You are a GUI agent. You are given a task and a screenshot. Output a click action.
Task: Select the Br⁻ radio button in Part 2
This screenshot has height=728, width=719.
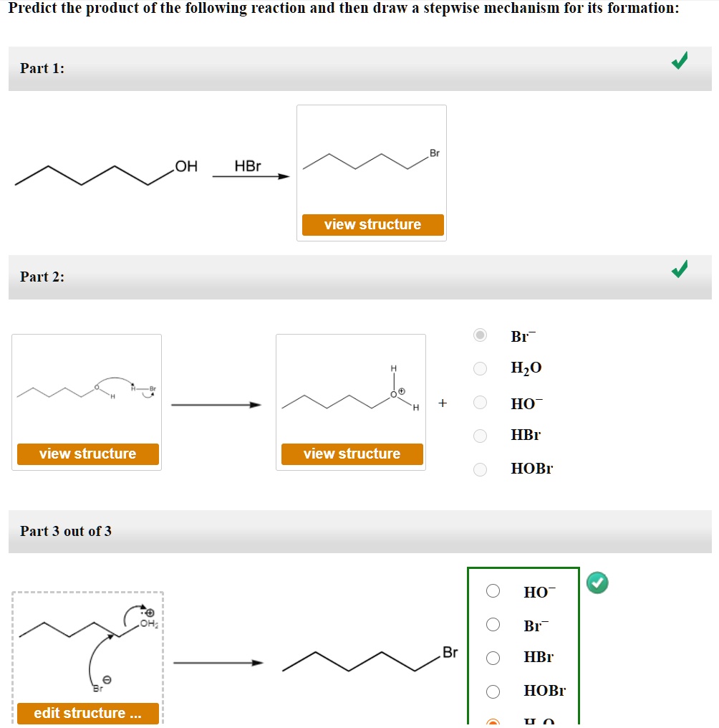coord(480,335)
